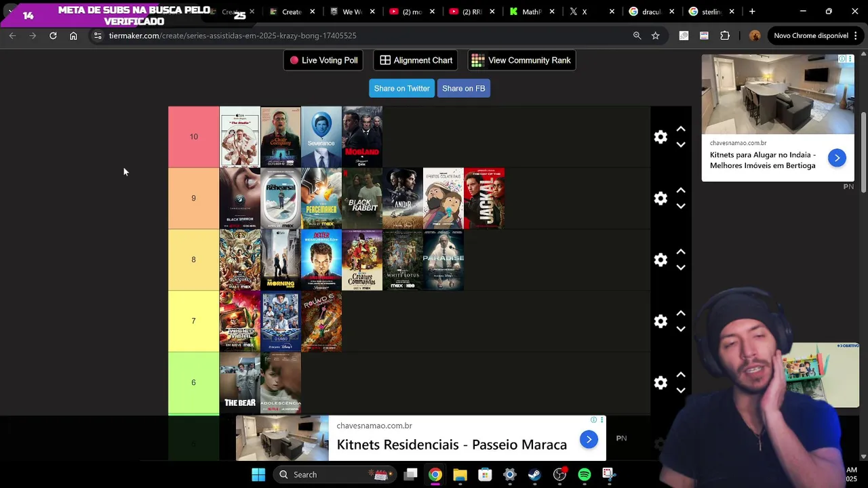
Task: Select The Day of the Jackal poster
Action: click(x=484, y=199)
